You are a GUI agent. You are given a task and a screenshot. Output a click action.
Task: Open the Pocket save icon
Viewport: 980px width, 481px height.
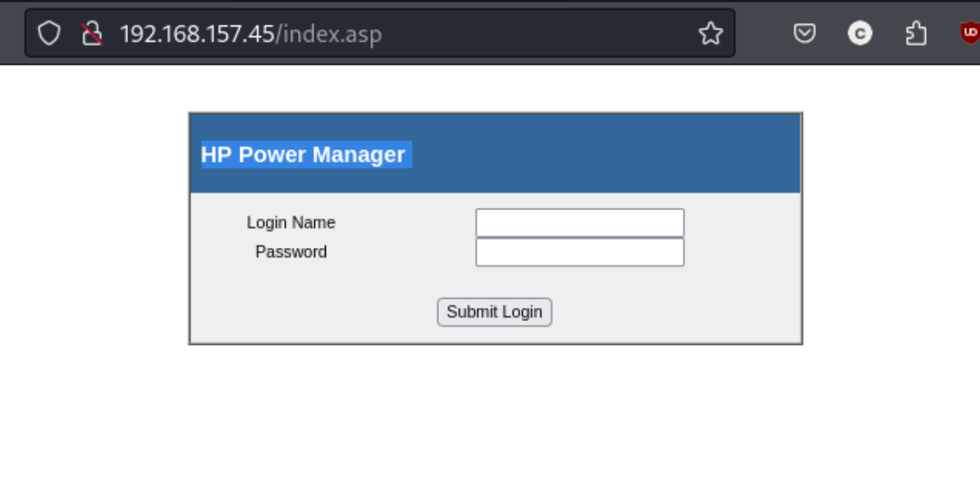[x=804, y=33]
